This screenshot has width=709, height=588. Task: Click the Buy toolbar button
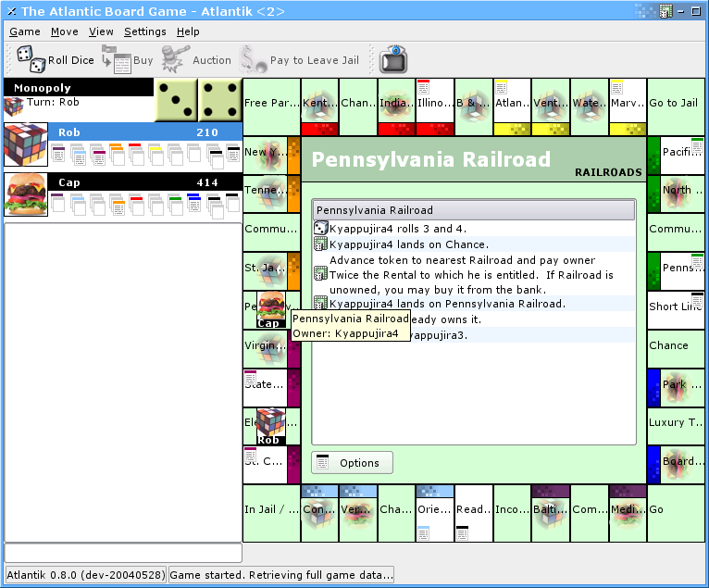[x=128, y=59]
